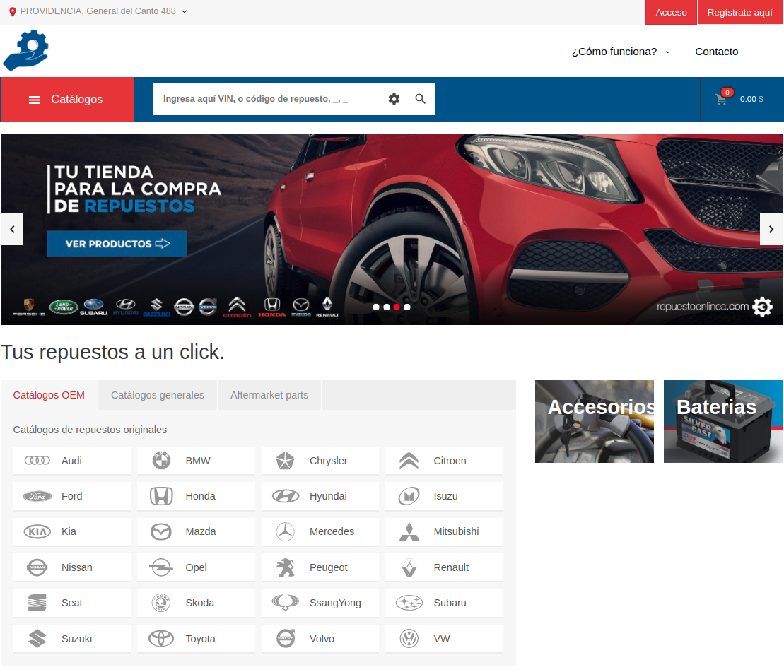
Task: Select the first carousel dot indicator
Action: 376,307
